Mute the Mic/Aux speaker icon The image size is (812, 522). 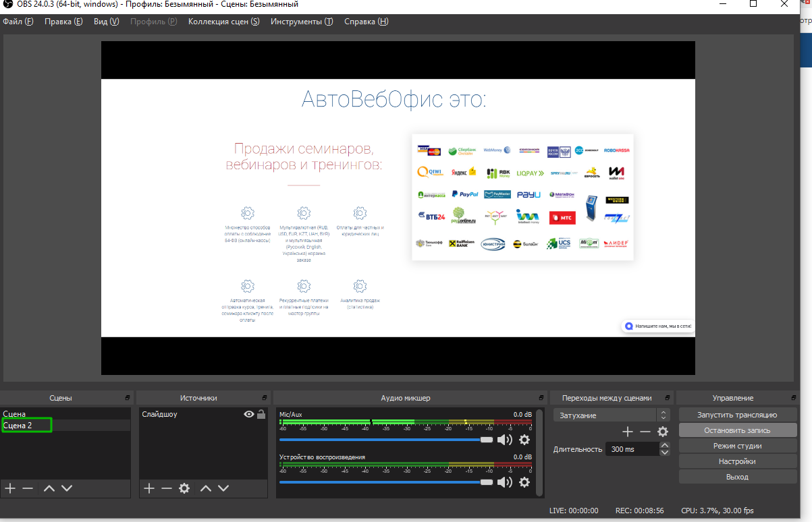click(x=505, y=440)
